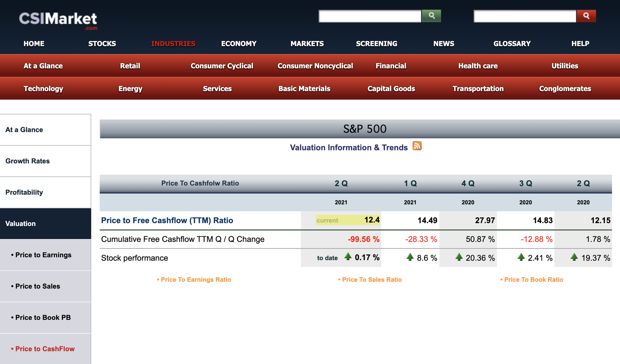Click the Price To Cashfolw Ratio header
Image resolution: width=620 pixels, height=364 pixels.
tap(200, 183)
